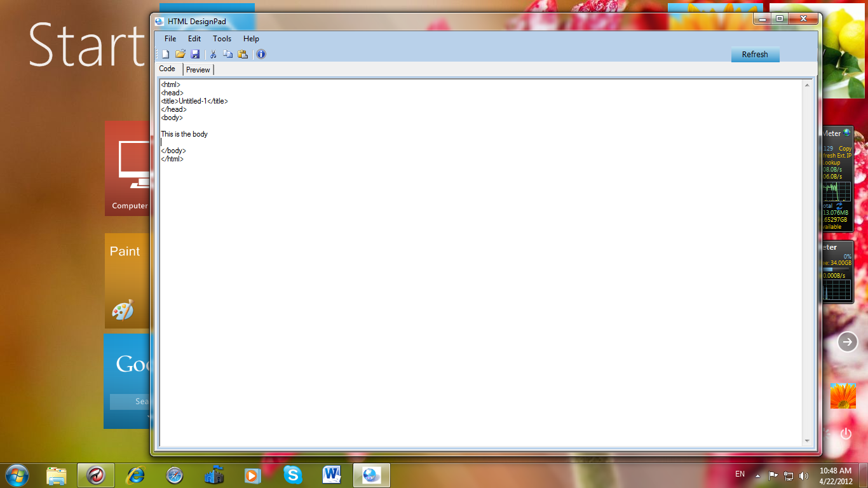Open the File menu

point(170,39)
